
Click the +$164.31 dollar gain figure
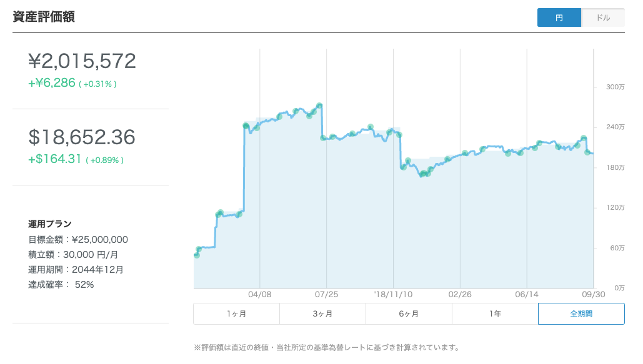point(55,159)
